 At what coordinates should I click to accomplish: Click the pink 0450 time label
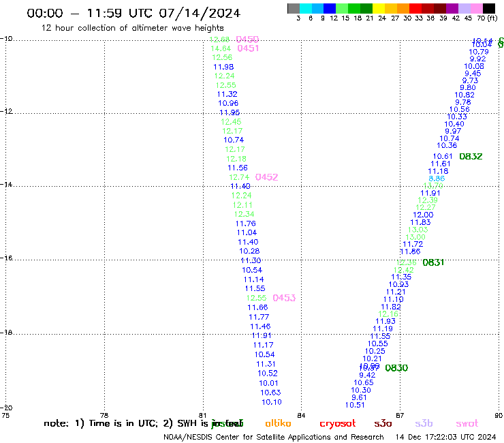[x=247, y=40]
